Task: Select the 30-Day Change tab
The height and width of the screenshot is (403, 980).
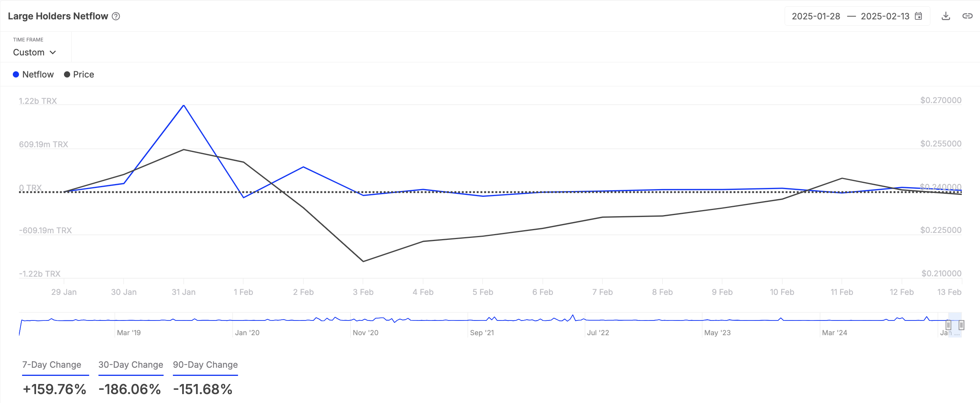Action: [131, 365]
